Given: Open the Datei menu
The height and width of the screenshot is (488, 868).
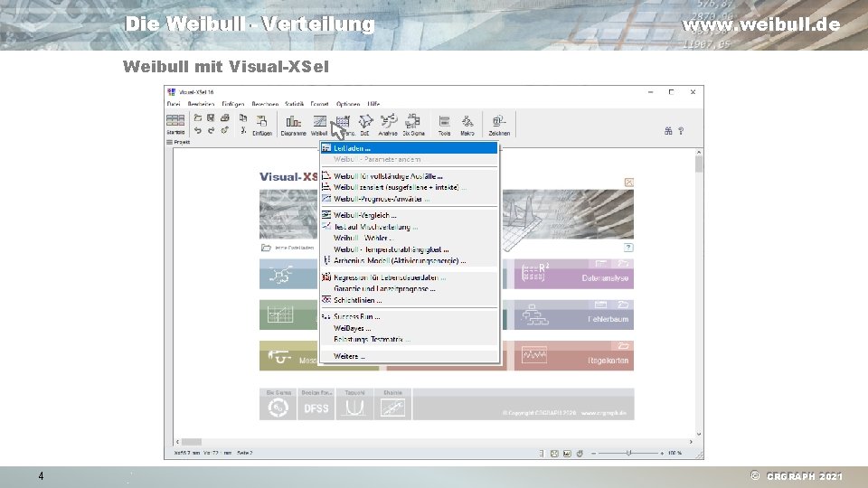Looking at the screenshot, I should click(x=174, y=103).
